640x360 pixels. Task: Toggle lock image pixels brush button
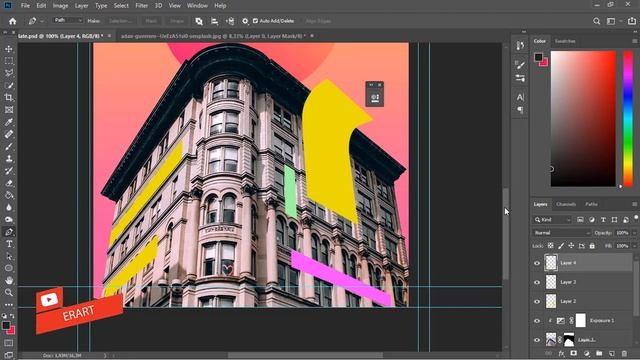(x=561, y=246)
